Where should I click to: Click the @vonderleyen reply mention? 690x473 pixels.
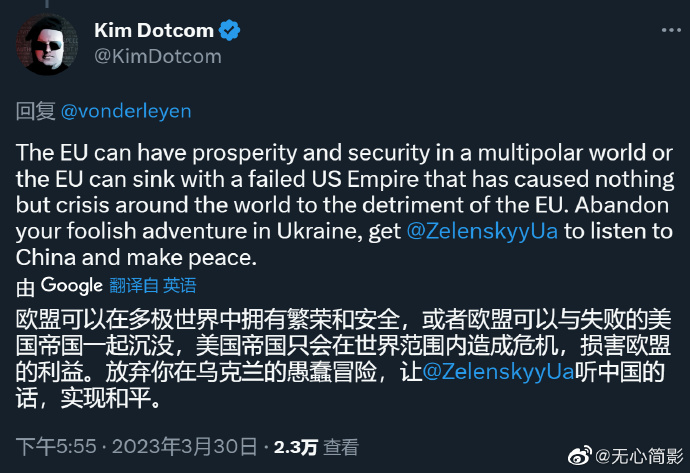[126, 112]
